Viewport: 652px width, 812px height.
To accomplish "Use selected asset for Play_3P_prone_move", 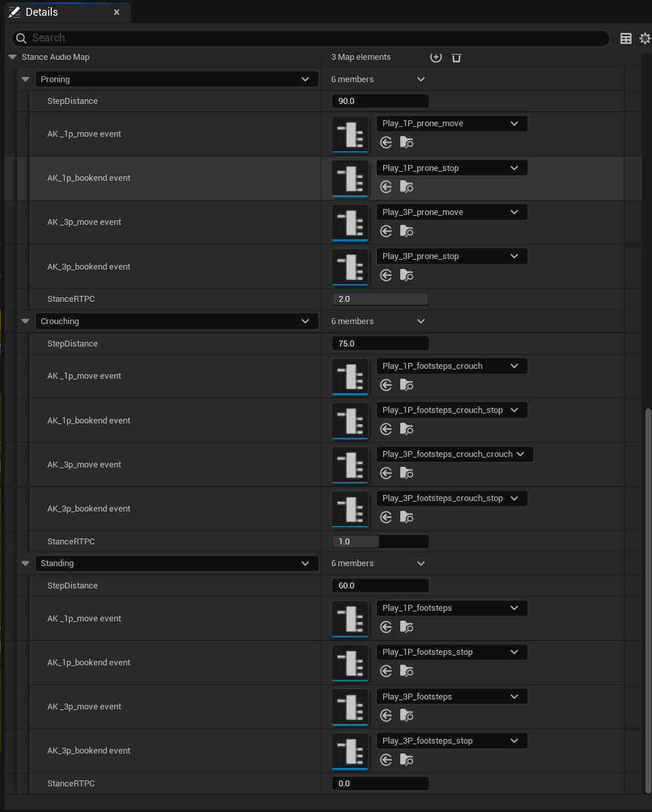I will click(x=386, y=231).
